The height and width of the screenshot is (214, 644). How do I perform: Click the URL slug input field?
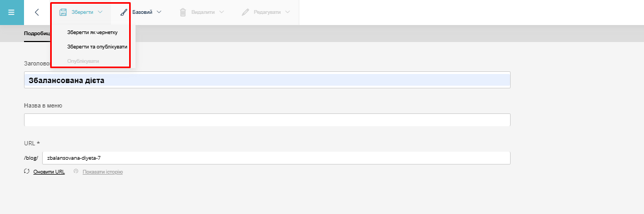point(276,158)
